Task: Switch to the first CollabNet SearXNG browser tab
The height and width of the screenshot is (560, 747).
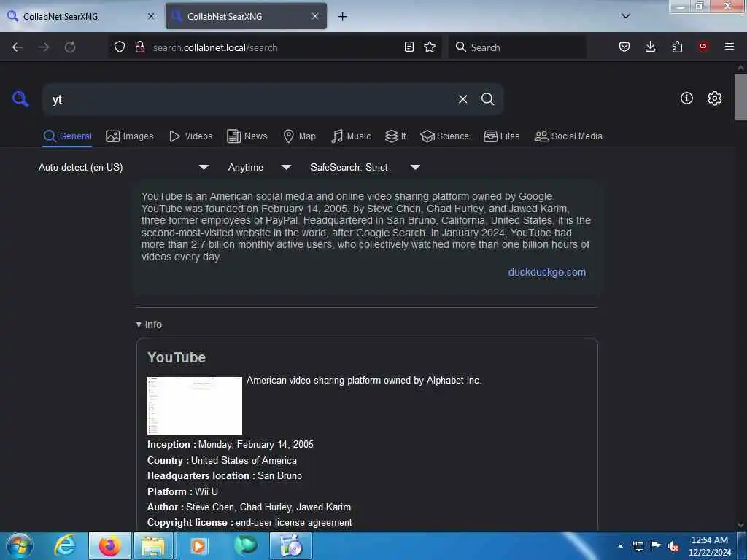Action: tap(81, 16)
